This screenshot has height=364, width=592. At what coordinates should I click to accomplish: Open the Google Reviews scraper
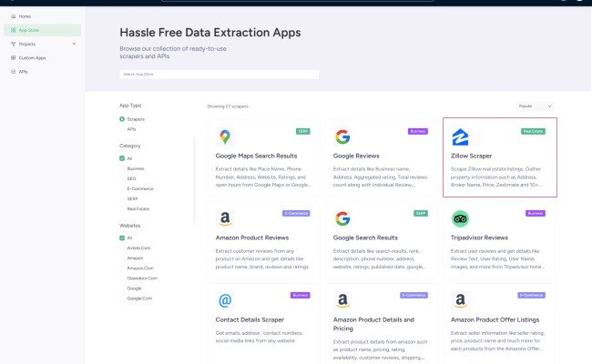tap(355, 156)
